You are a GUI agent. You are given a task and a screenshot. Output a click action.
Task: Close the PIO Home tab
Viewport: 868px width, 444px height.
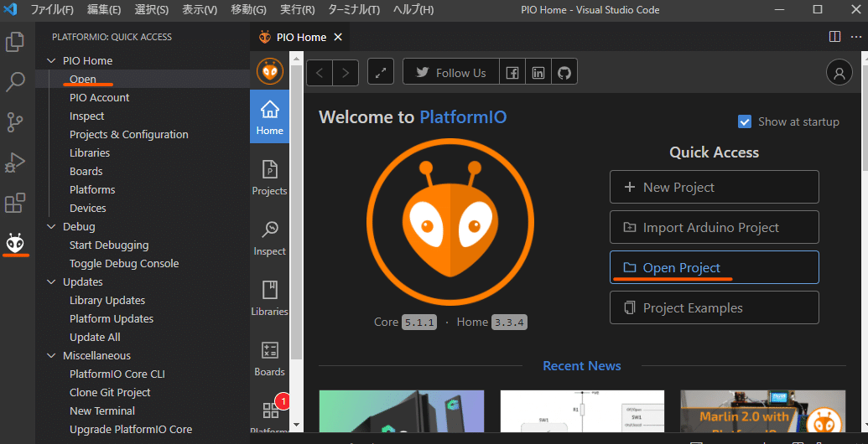click(x=338, y=37)
